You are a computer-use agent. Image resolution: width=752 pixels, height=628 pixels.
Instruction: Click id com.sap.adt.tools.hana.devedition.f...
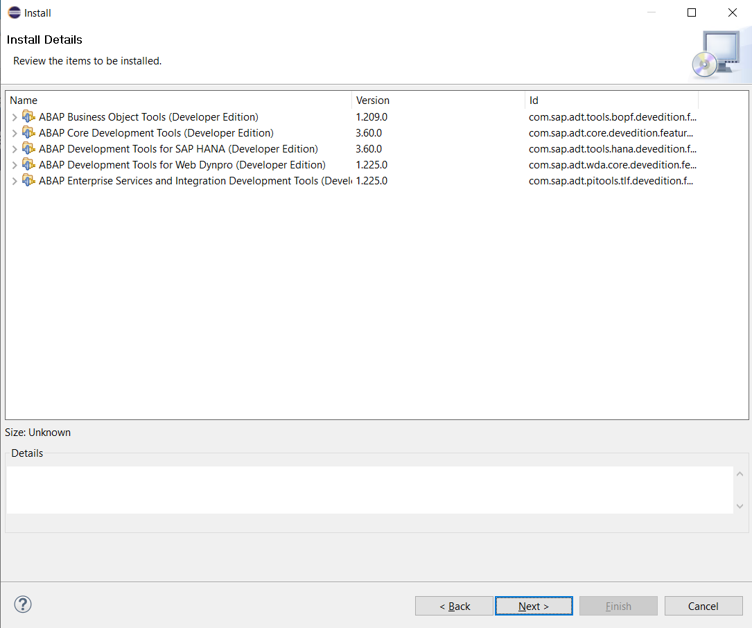pyautogui.click(x=612, y=149)
